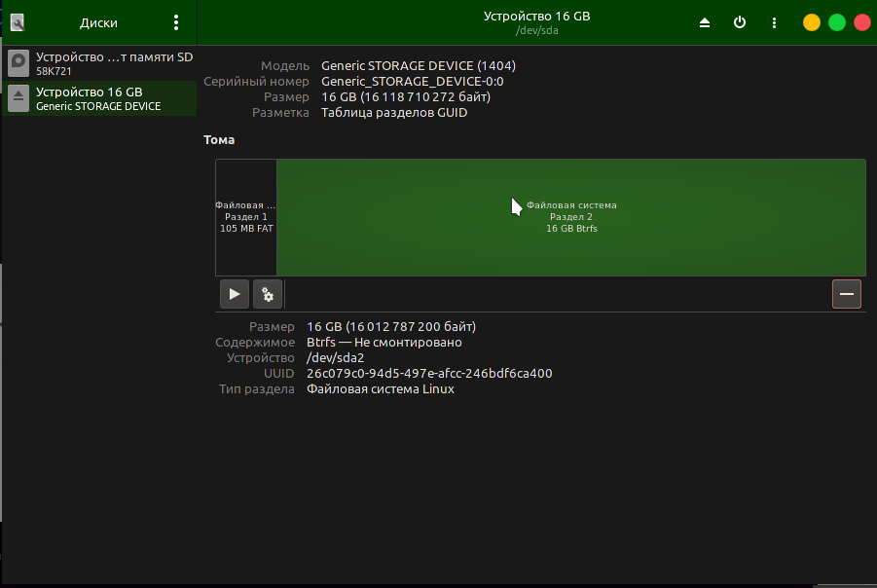877x588 pixels.
Task: Open the Диски application menu
Action: [x=175, y=22]
